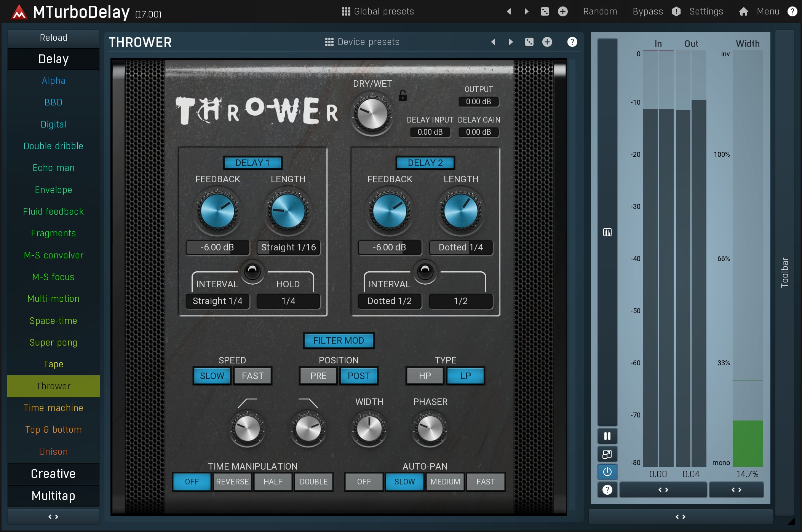802x532 pixels.
Task: Click the dry/wet lock icon
Action: click(x=403, y=96)
